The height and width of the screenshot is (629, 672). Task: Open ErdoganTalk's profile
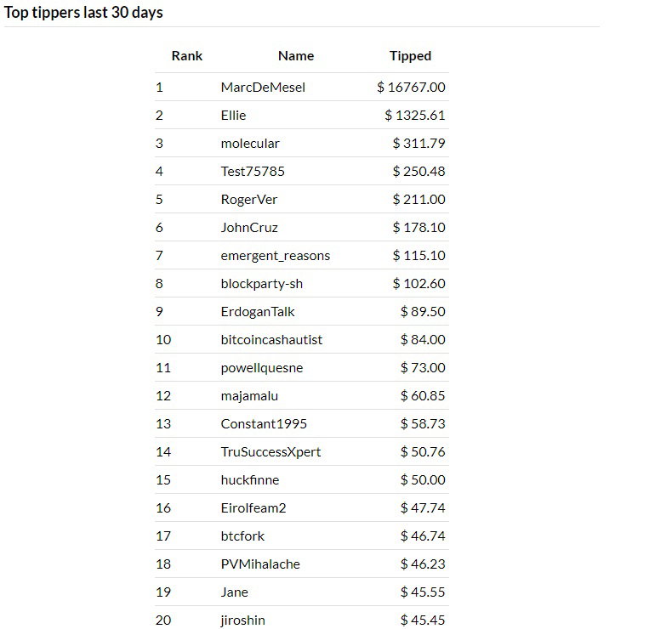click(x=258, y=312)
